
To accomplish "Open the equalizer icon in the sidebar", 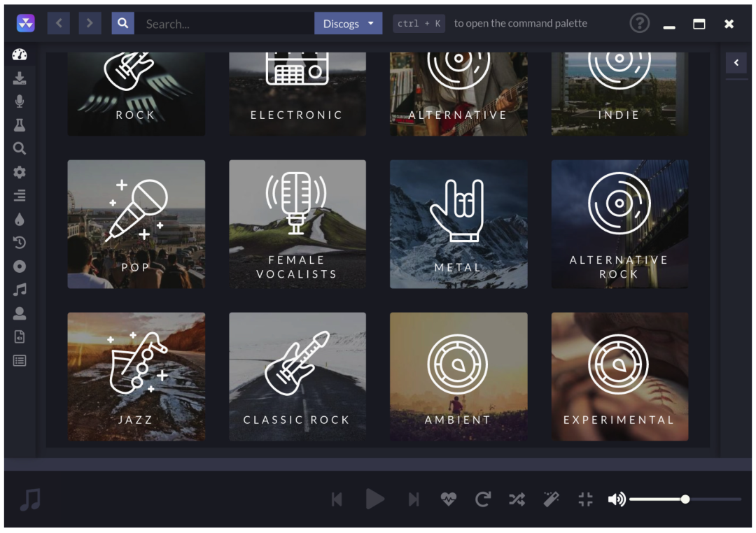I will [20, 196].
